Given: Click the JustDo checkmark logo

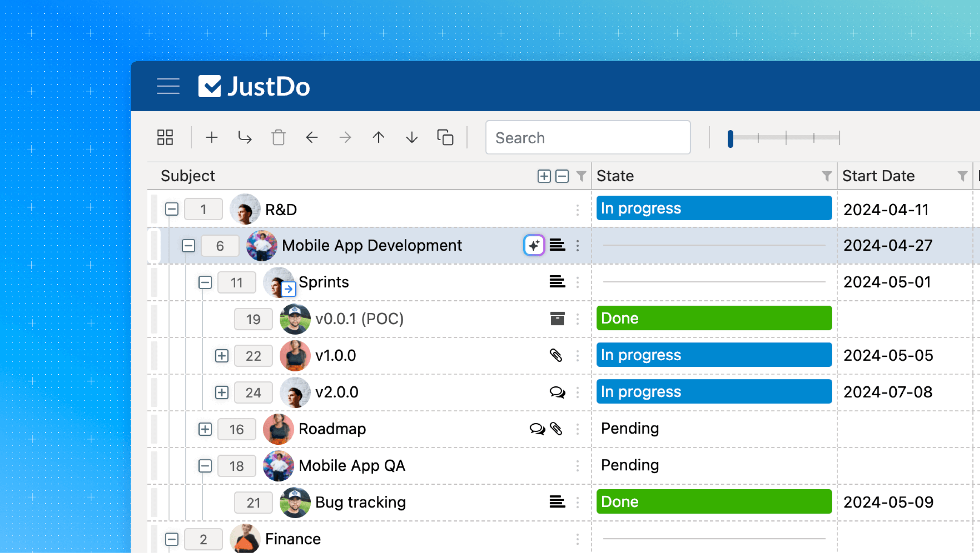Looking at the screenshot, I should coord(210,86).
